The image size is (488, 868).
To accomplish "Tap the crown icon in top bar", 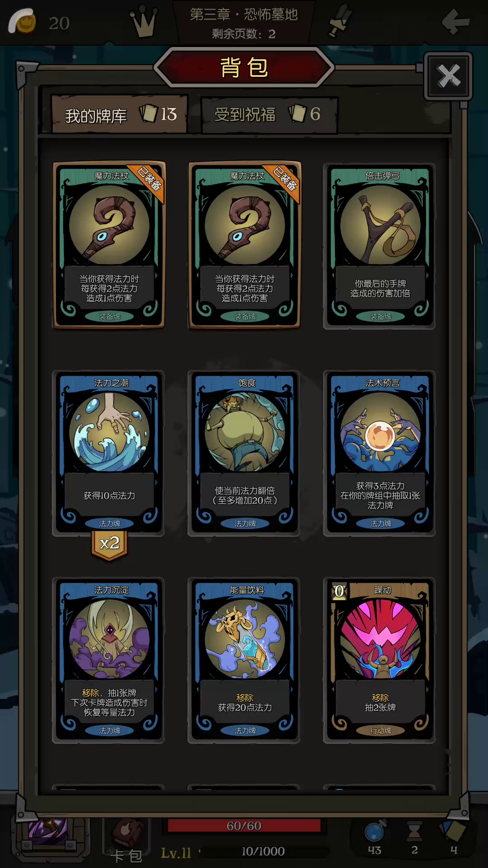I will [x=144, y=21].
